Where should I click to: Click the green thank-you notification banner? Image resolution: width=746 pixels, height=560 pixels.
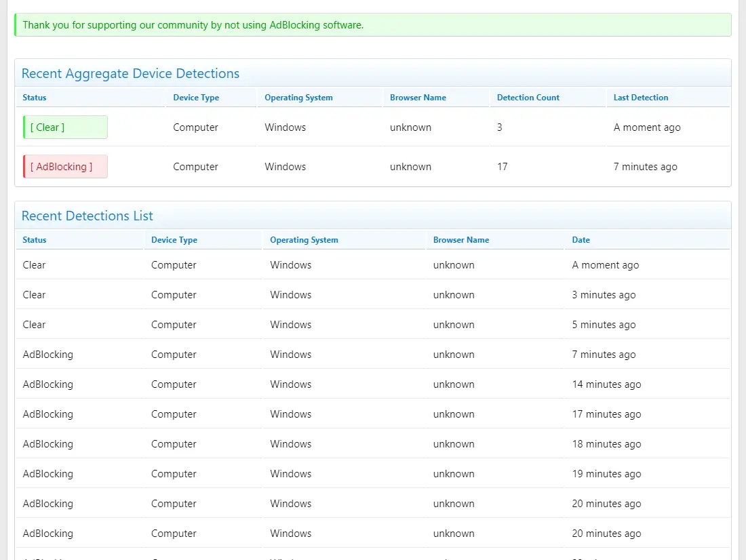pyautogui.click(x=372, y=25)
